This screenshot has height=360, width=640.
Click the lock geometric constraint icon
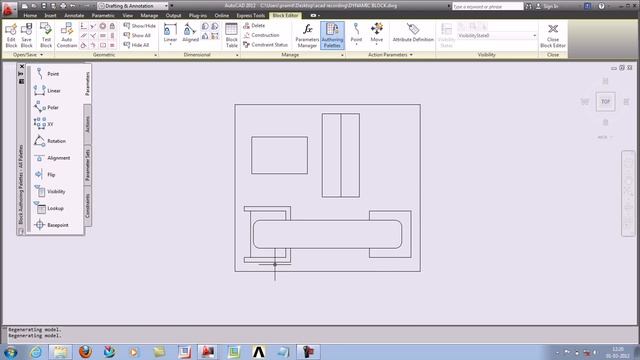(x=112, y=26)
